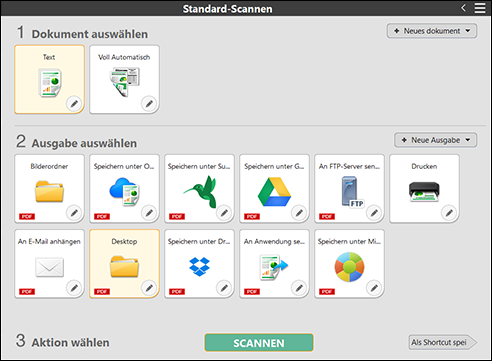492x361 pixels.
Task: Pick the An Anwendung senden tile
Action: 274,264
